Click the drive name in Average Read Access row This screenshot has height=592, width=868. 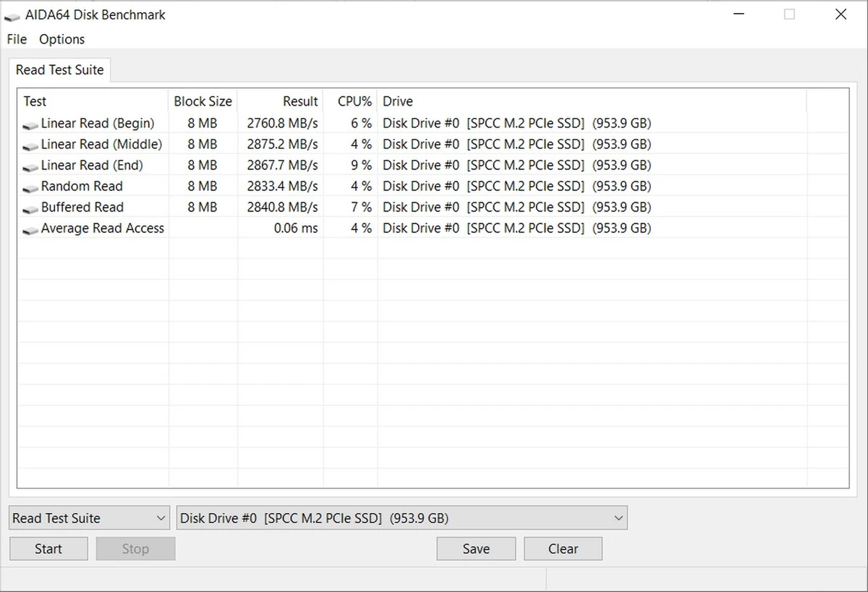517,228
